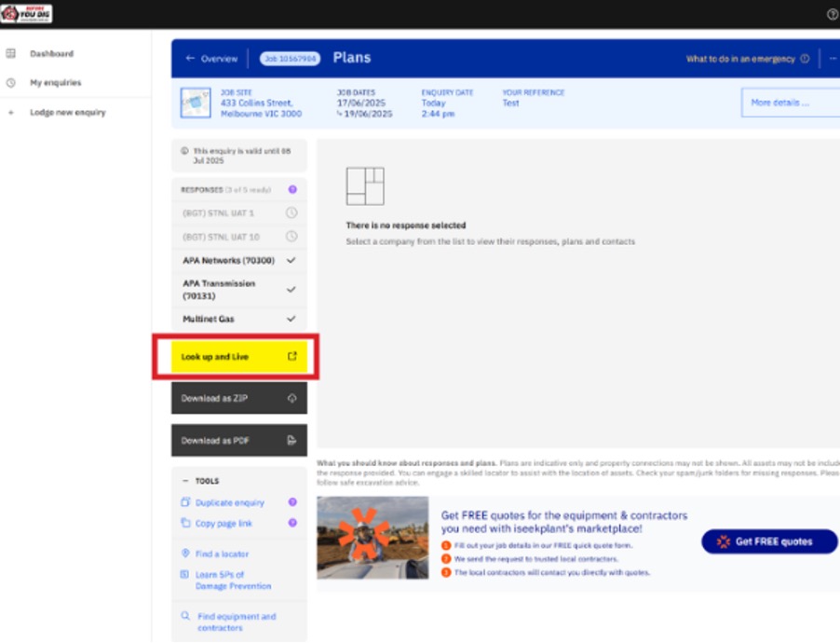
Task: Click the purple badge beside Duplicate enquiry
Action: (x=292, y=502)
